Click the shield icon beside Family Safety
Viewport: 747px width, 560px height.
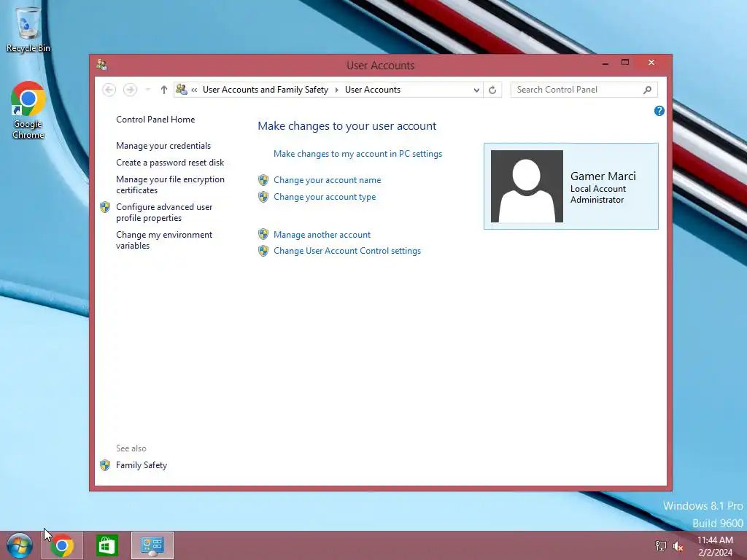coord(105,465)
